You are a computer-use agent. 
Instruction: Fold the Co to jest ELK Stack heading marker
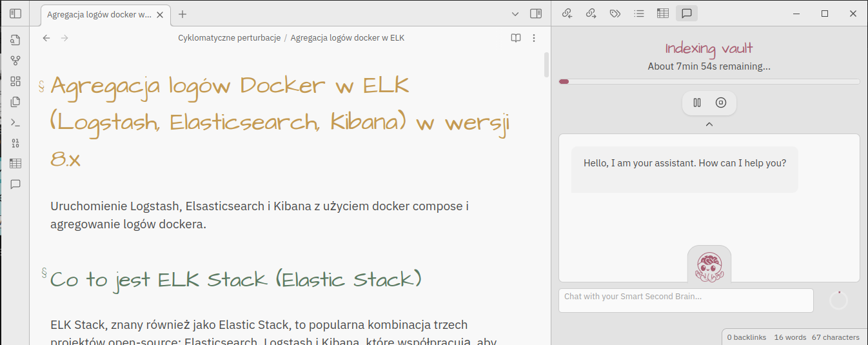44,273
